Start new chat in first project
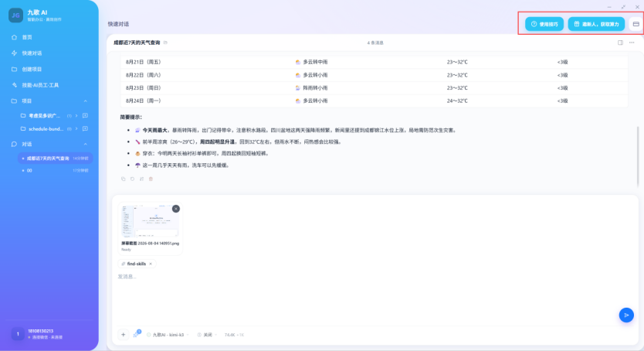 (x=85, y=116)
